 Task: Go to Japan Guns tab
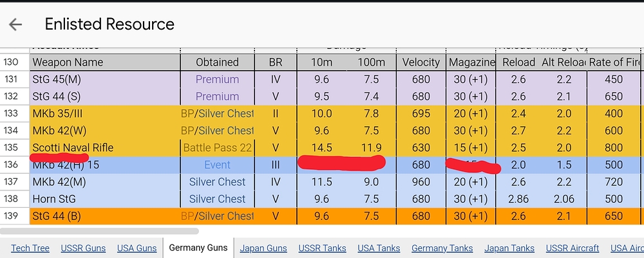point(263,248)
